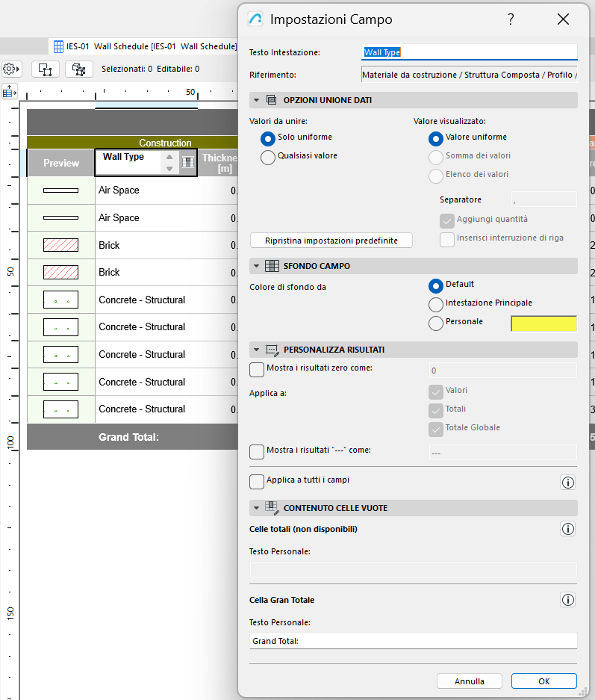This screenshot has height=700, width=595.
Task: Open the info icon for Celle totali
Action: [x=568, y=529]
